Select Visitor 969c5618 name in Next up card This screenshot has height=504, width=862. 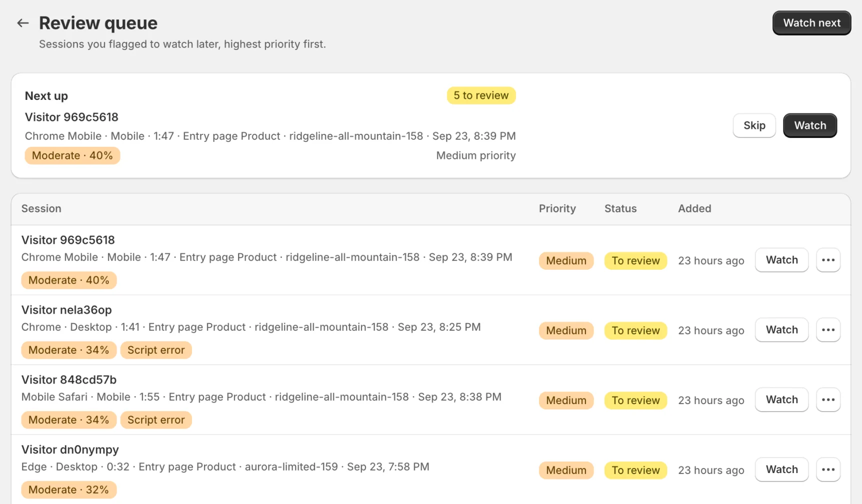71,117
